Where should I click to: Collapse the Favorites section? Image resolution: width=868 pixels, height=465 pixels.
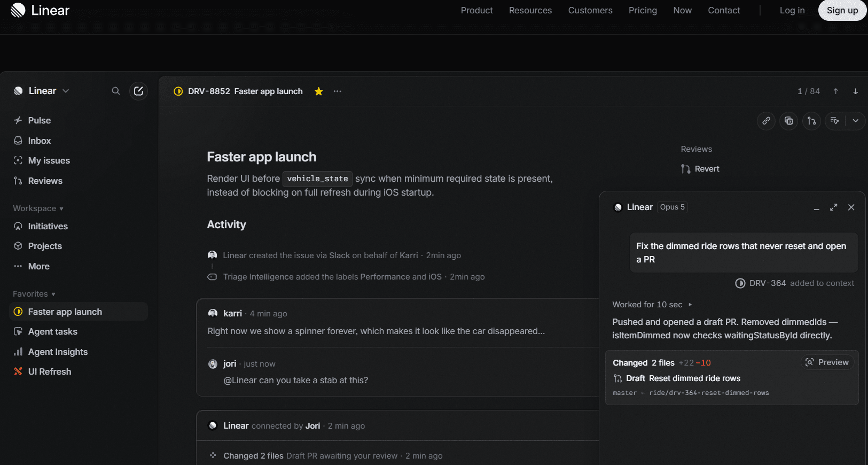tap(34, 294)
